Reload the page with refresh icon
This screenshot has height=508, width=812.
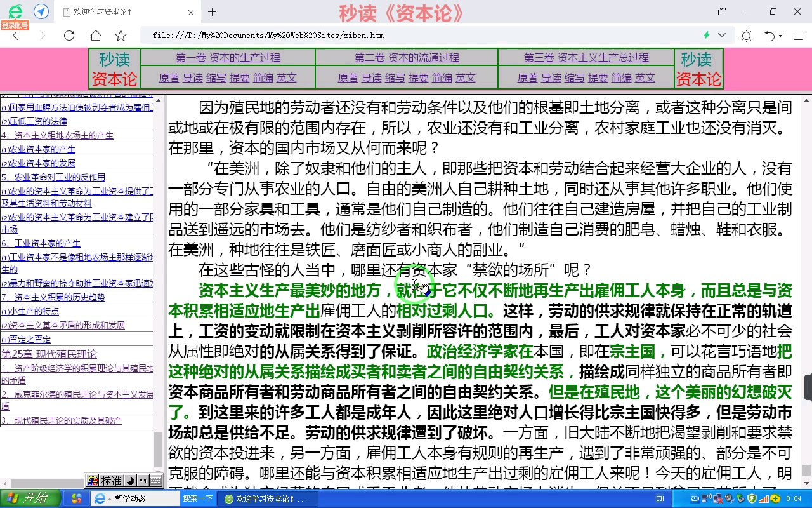coord(69,36)
